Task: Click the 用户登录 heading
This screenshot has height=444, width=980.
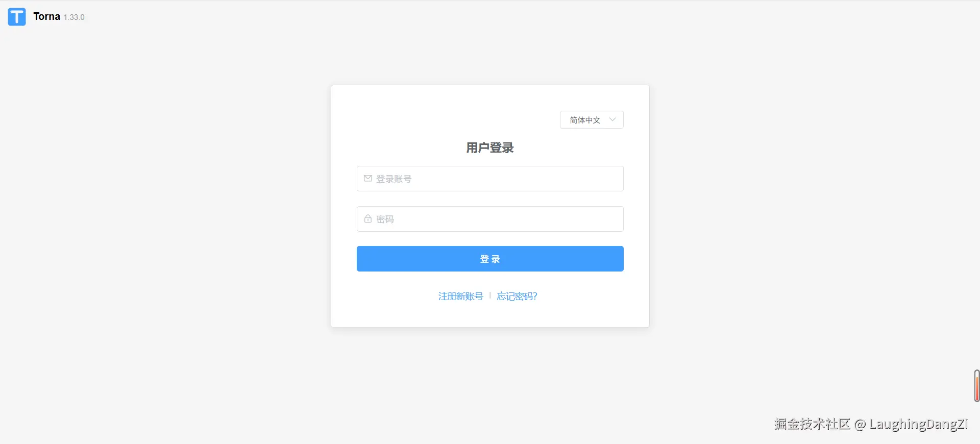Action: (x=490, y=148)
